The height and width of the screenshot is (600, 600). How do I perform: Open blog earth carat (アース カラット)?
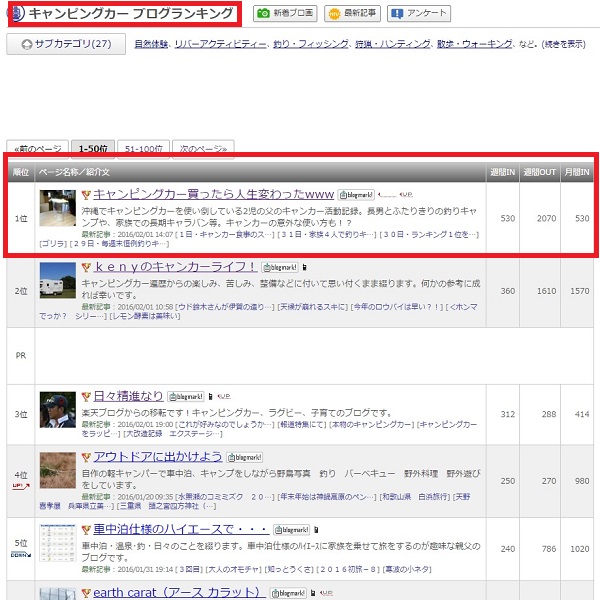pyautogui.click(x=179, y=593)
